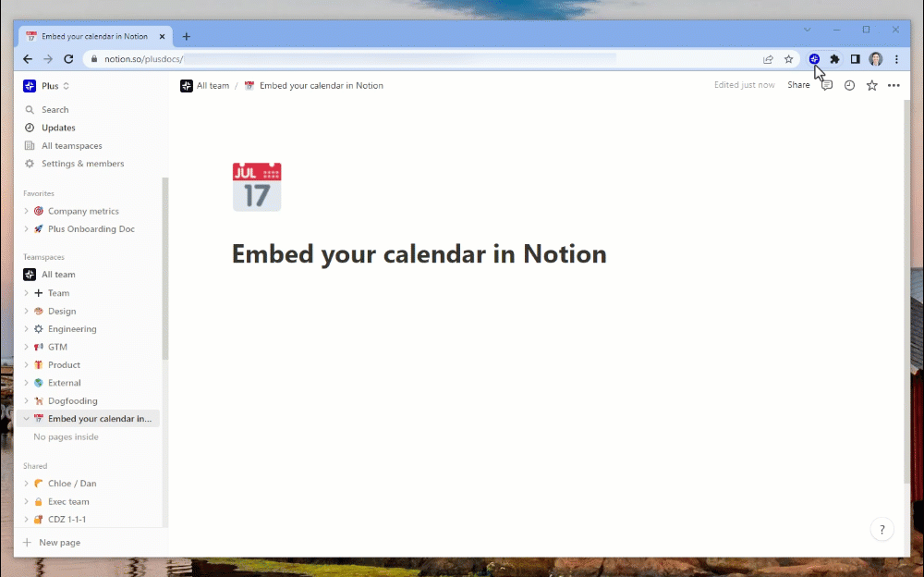Viewport: 924px width, 577px height.
Task: Click the star icon to favorite this page
Action: pos(871,84)
